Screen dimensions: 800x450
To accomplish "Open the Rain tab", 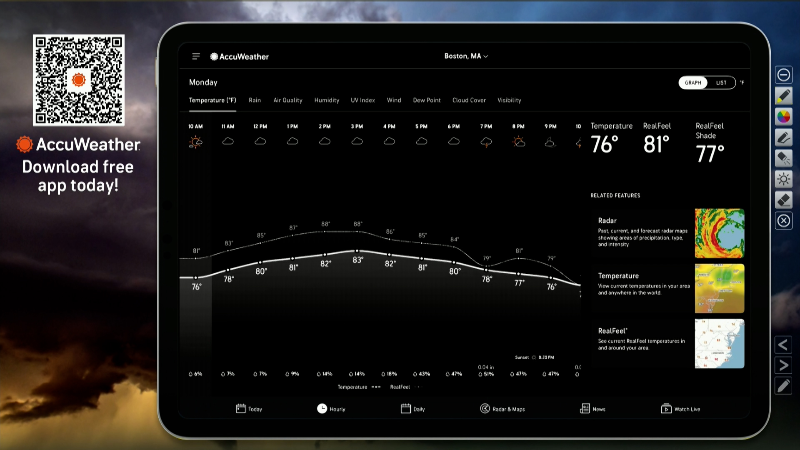I will point(255,101).
